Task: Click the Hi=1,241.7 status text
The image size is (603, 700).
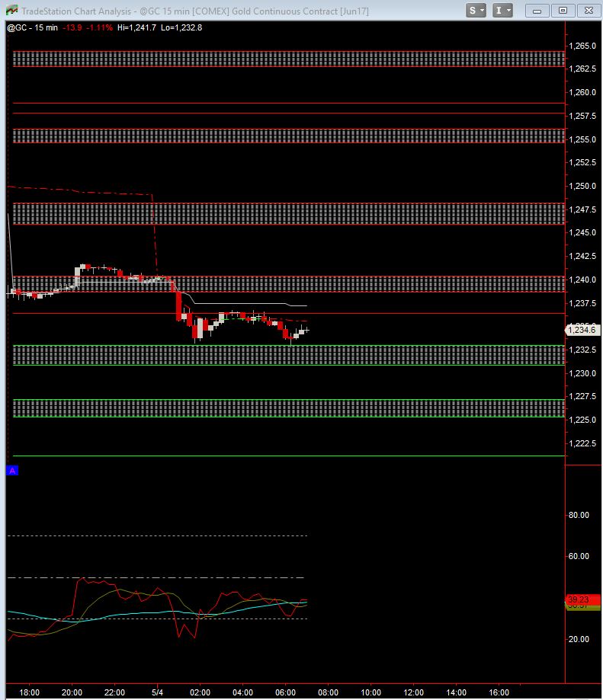Action: tap(136, 27)
